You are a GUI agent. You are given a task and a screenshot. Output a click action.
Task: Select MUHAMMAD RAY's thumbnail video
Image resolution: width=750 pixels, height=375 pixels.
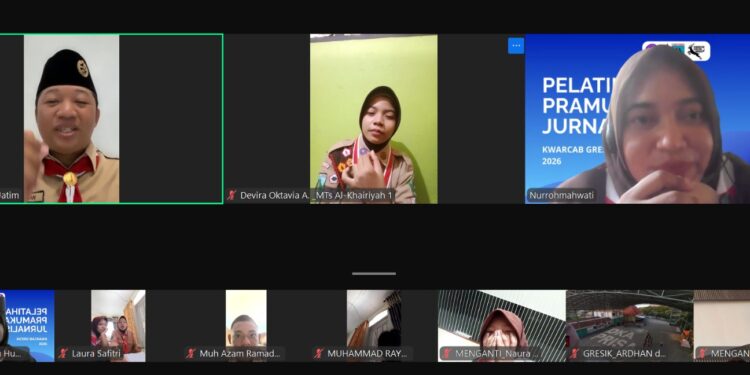(x=374, y=326)
